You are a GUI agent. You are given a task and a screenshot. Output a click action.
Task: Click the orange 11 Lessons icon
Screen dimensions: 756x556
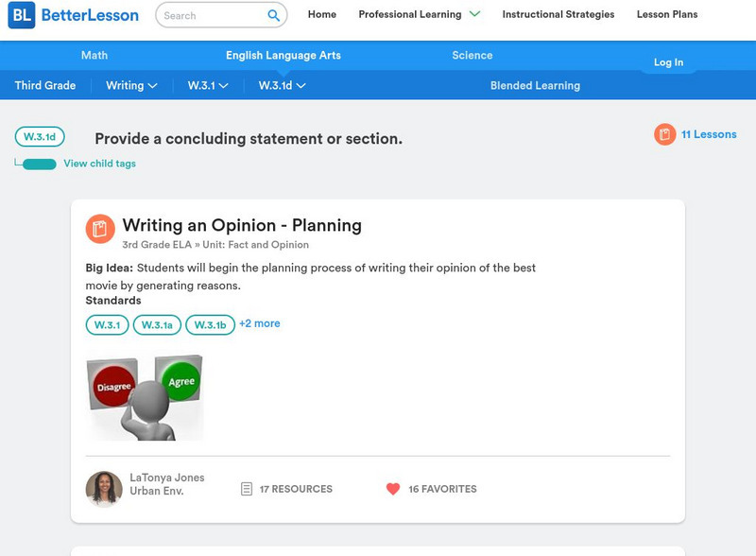click(664, 134)
